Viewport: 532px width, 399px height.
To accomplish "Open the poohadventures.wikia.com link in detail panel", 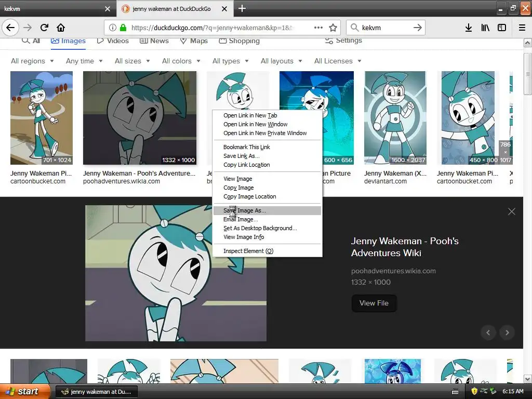I will [x=393, y=271].
